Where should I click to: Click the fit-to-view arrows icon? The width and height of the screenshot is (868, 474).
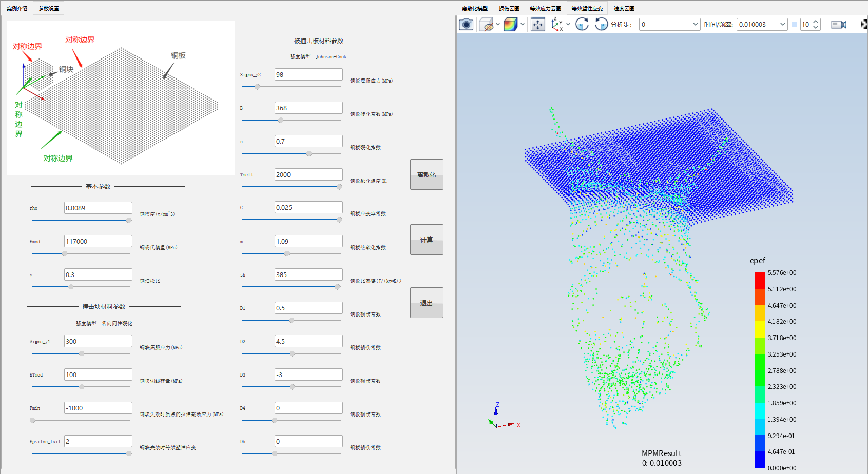[x=537, y=24]
